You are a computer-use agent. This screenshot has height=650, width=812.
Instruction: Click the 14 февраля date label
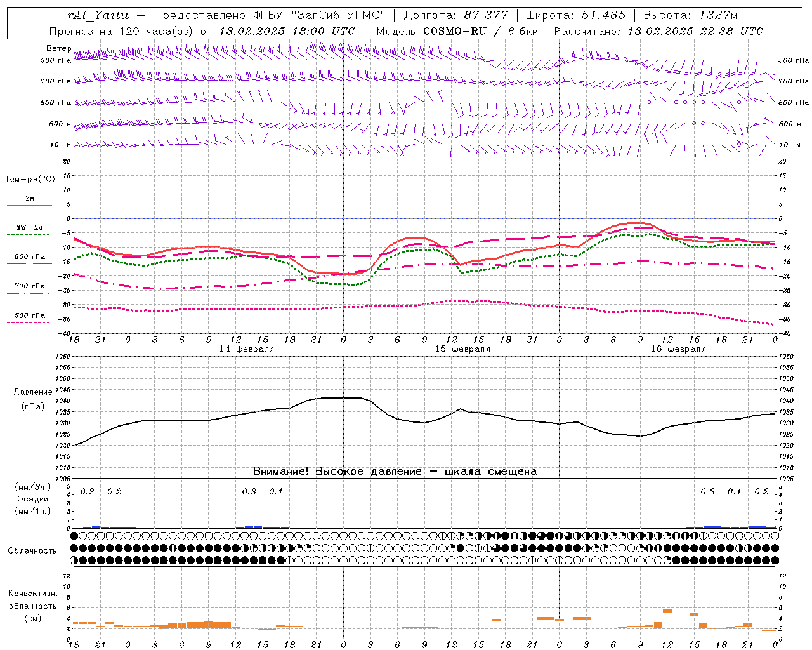click(x=247, y=349)
